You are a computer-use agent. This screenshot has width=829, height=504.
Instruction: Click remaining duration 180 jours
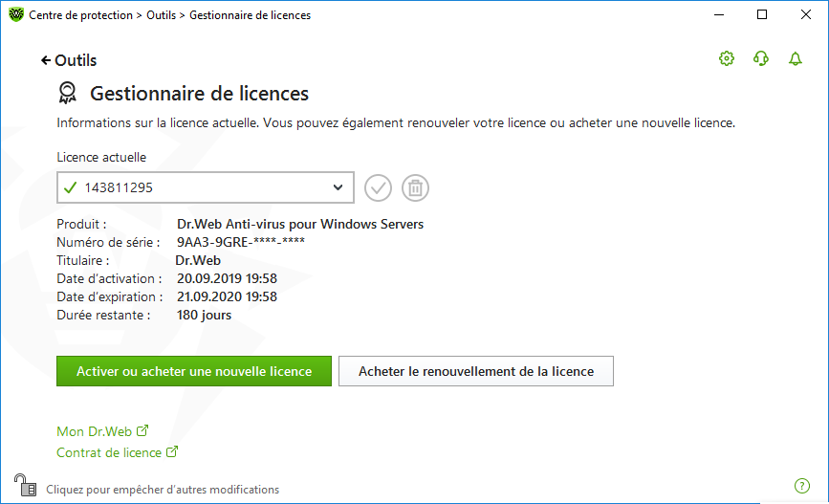204,316
